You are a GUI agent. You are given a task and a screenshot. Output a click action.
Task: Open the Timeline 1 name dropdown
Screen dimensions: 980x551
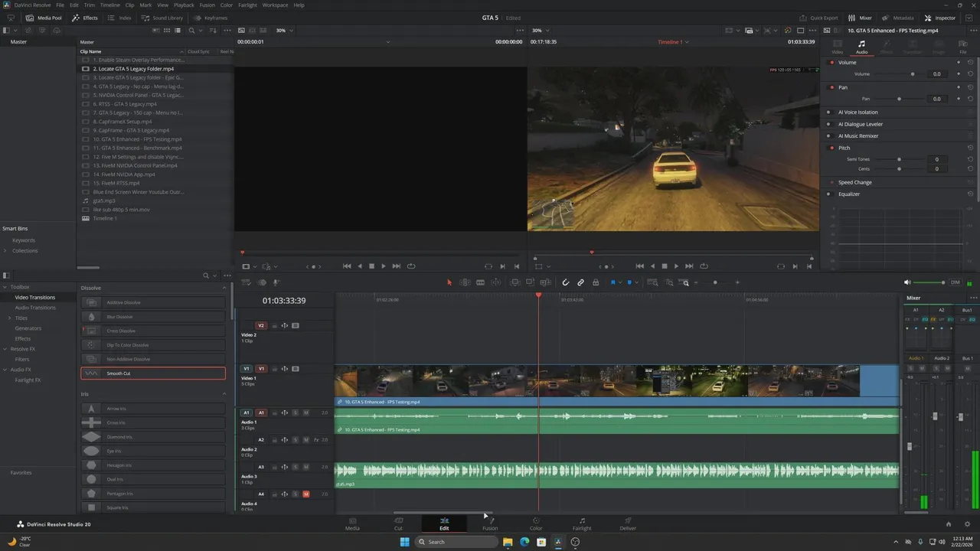[x=672, y=42]
